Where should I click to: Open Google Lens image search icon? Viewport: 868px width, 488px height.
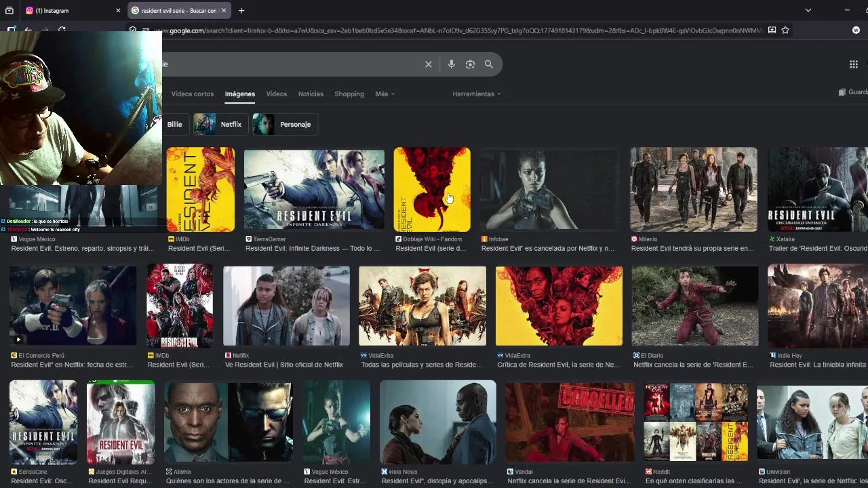(470, 64)
